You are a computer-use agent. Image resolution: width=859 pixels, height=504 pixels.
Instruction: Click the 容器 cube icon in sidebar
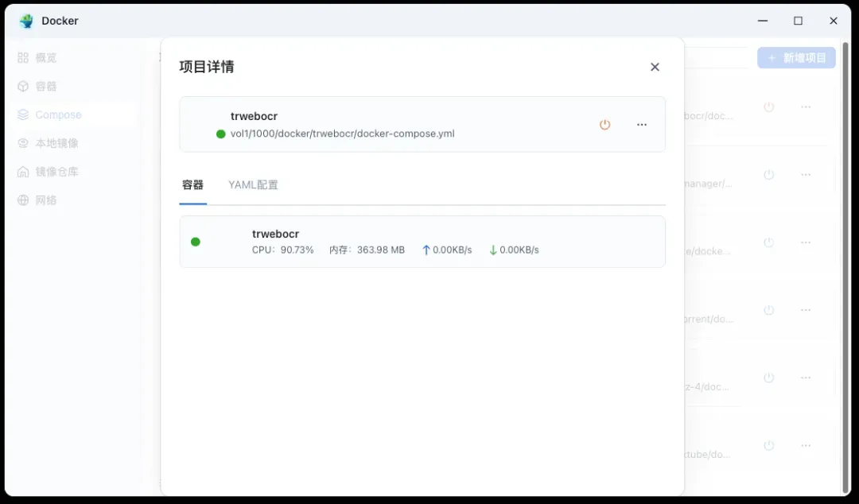(23, 86)
